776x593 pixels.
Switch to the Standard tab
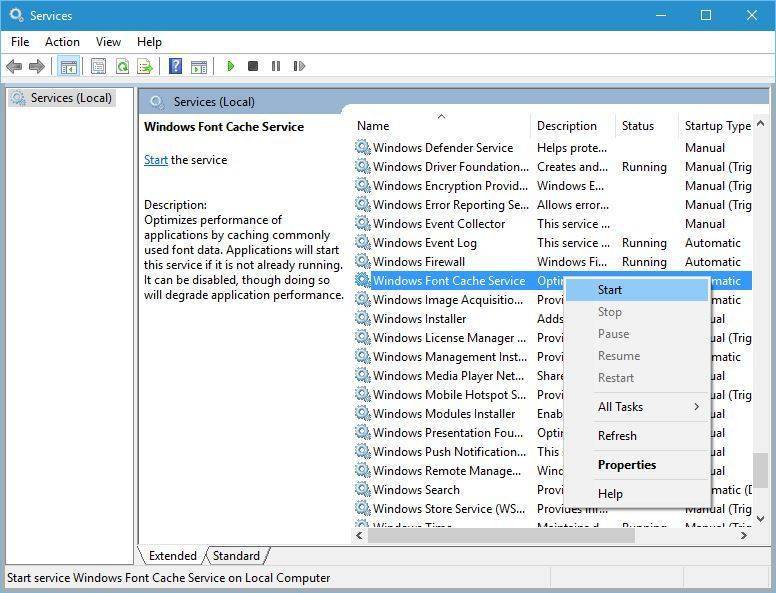click(x=237, y=556)
